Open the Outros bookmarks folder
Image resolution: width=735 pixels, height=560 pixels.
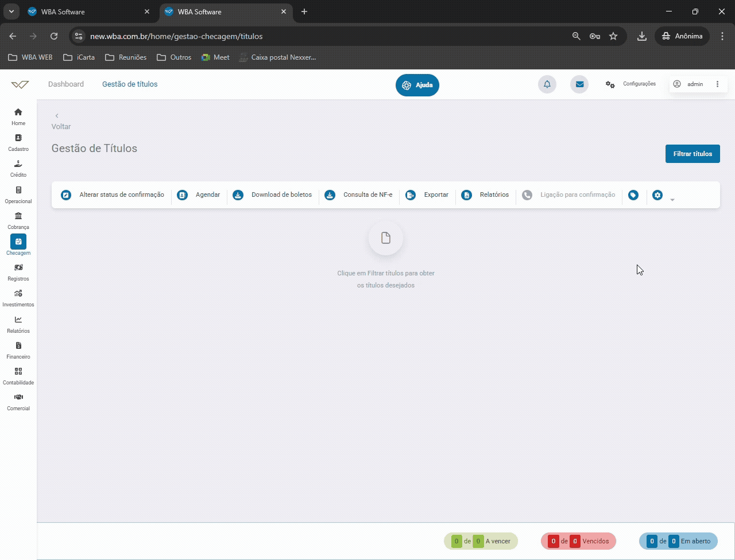click(174, 57)
